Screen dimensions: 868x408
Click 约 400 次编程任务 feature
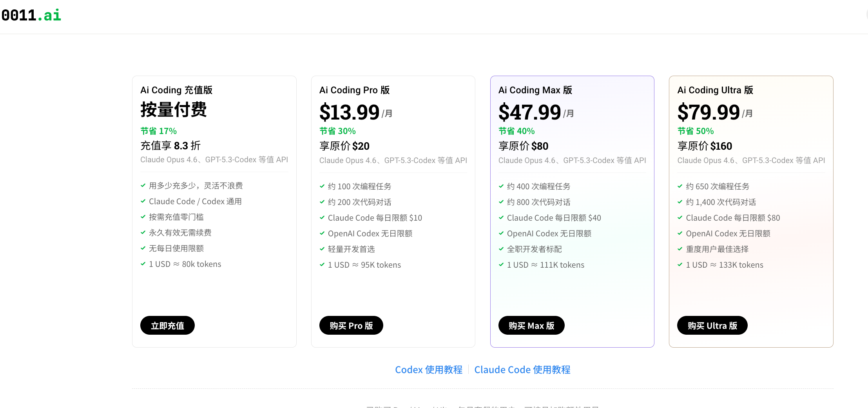click(x=539, y=187)
